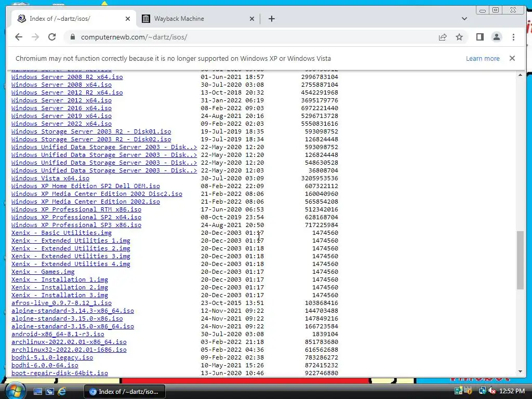Open bodhi-6.0.0-64.iso link
Image resolution: width=532 pixels, height=399 pixels.
click(x=45, y=366)
